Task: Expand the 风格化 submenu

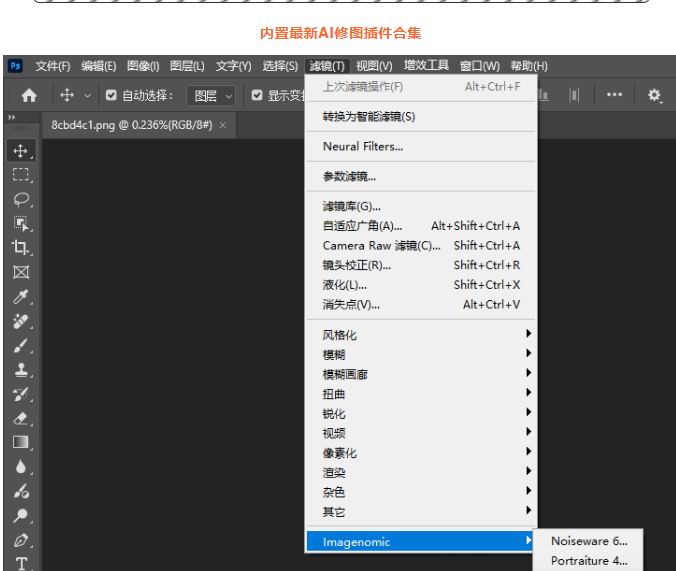Action: (x=421, y=335)
